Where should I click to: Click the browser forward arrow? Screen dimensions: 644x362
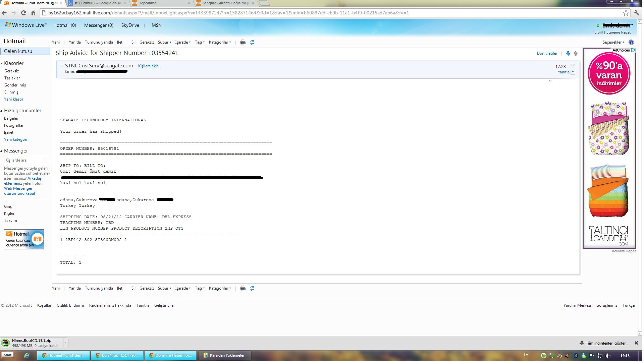coord(14,13)
